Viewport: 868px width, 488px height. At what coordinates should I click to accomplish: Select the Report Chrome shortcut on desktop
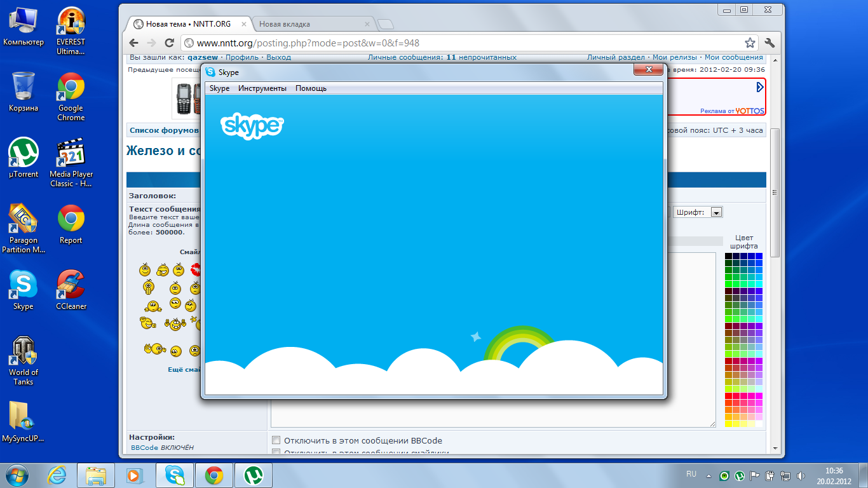point(71,224)
